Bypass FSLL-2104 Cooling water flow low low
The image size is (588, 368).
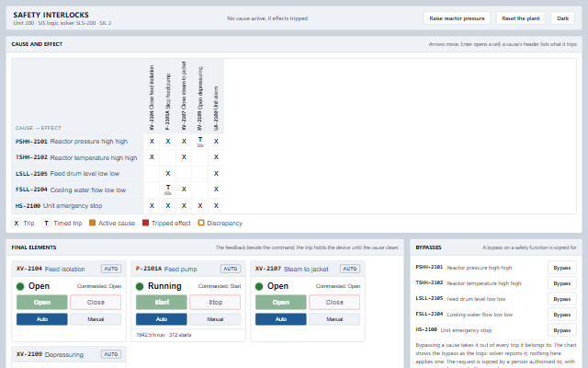click(561, 315)
